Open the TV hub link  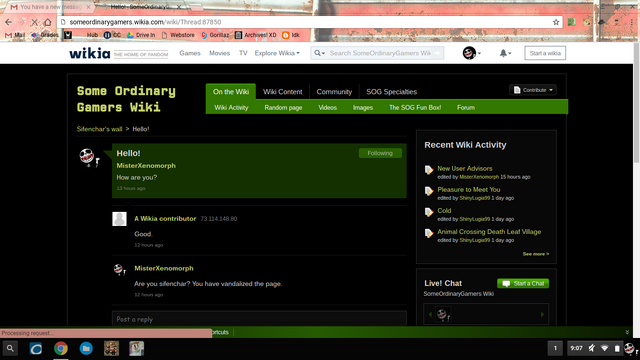point(243,53)
